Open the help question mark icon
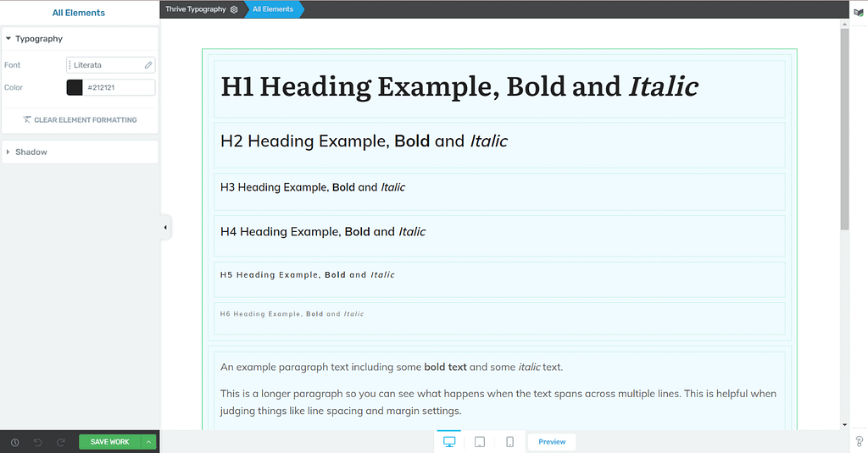Image resolution: width=868 pixels, height=453 pixels. [x=860, y=441]
